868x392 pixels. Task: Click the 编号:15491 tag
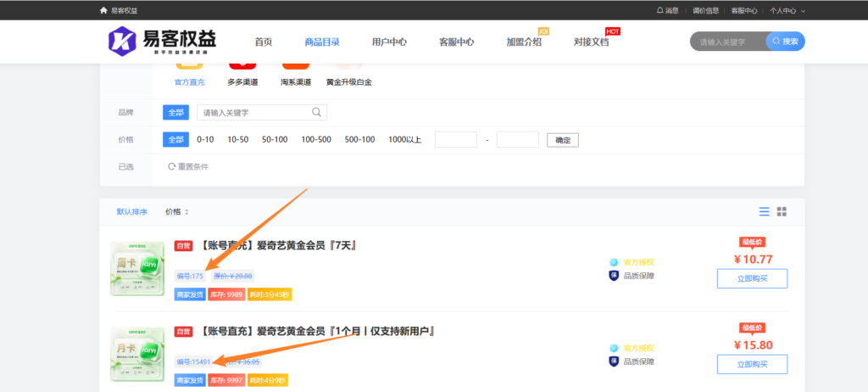194,362
